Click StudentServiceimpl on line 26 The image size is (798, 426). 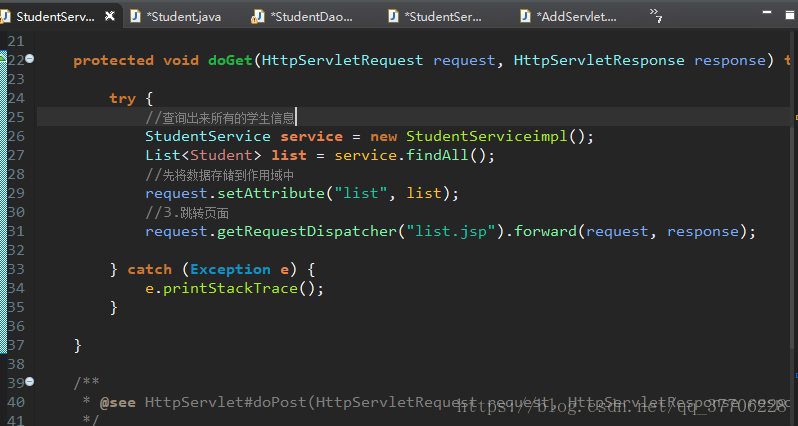click(x=487, y=136)
